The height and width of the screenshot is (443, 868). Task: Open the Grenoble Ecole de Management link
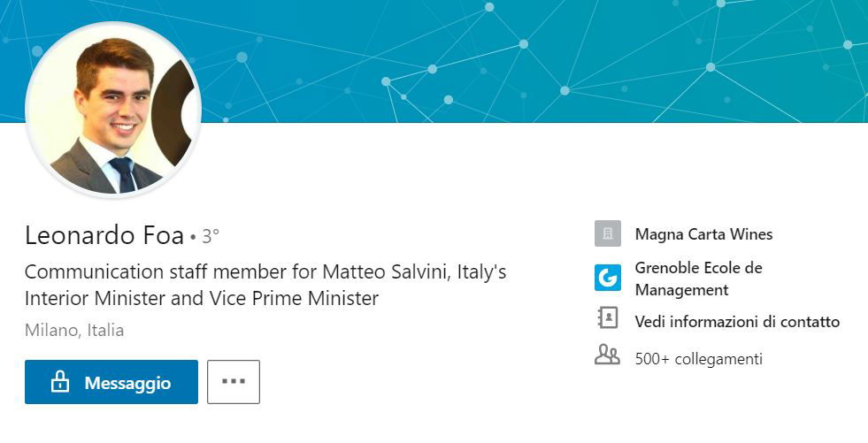[698, 279]
